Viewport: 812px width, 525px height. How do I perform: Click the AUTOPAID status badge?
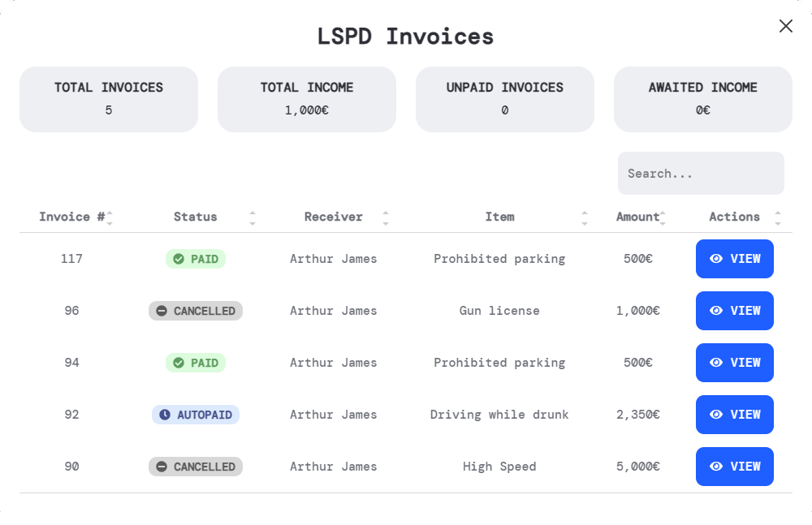[x=196, y=415]
